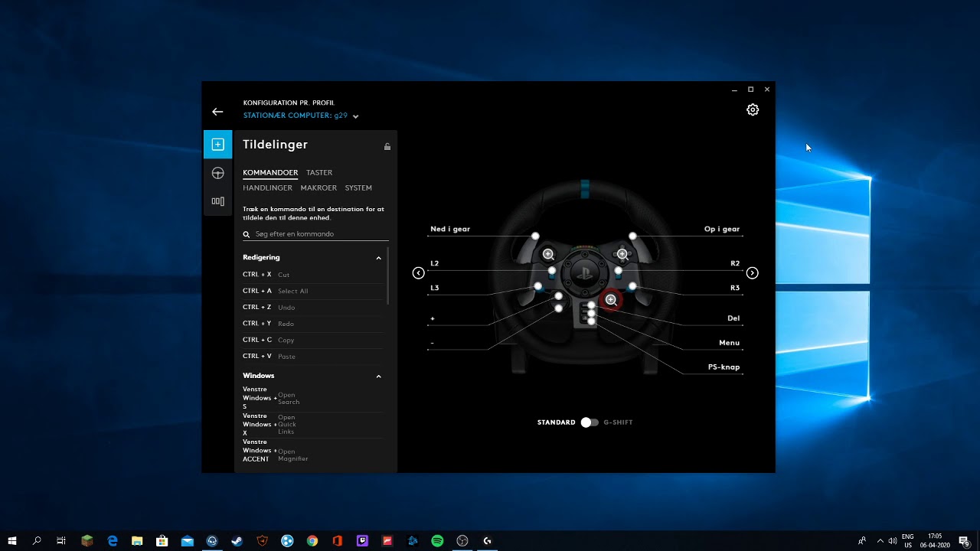Viewport: 980px width, 551px height.
Task: Select the CTRL + X Cut command
Action: (312, 275)
